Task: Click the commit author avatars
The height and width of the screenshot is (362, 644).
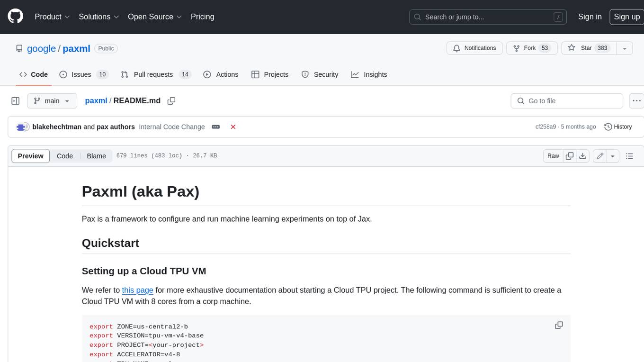Action: 23,127
